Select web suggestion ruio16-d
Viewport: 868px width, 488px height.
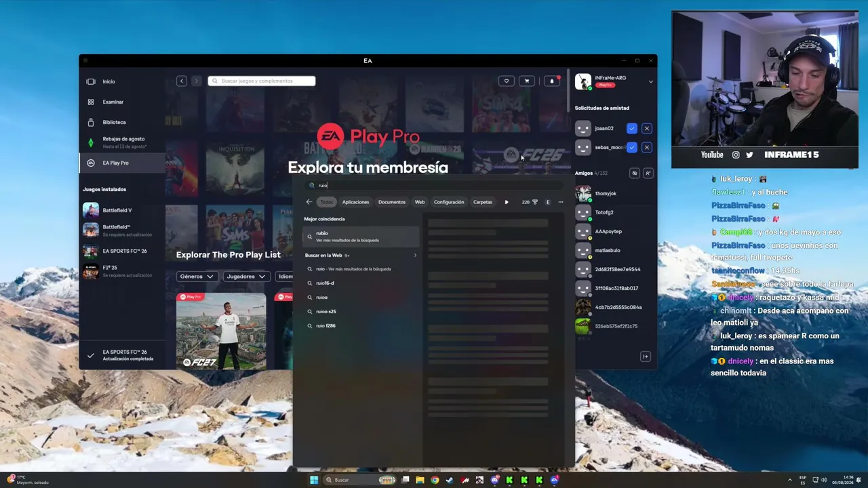coord(361,283)
